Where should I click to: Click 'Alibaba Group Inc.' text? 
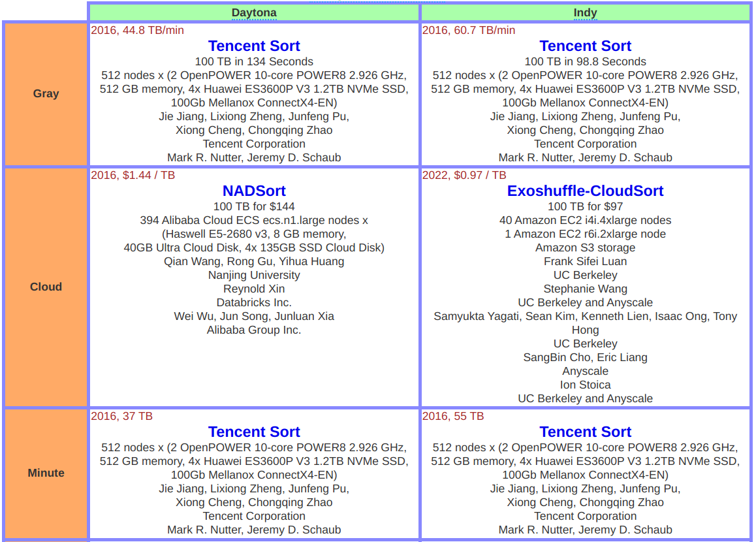(x=253, y=330)
